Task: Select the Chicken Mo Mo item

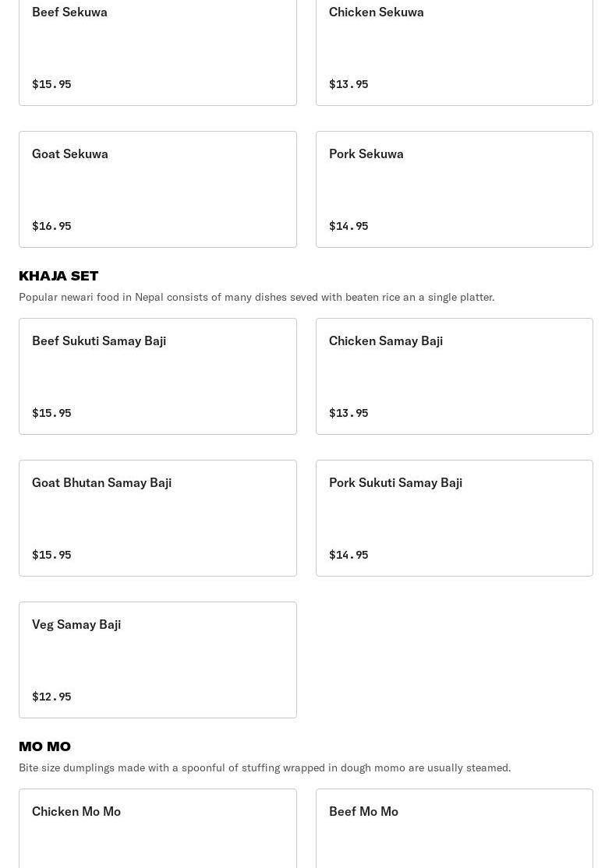Action: (x=157, y=827)
